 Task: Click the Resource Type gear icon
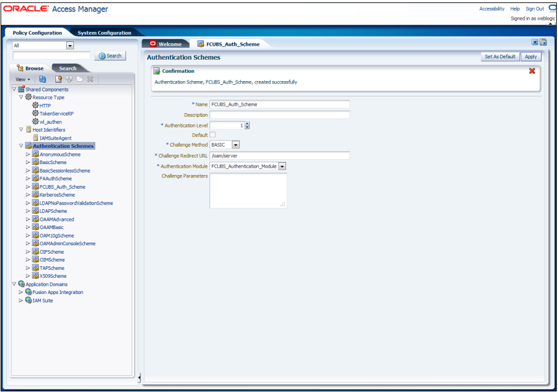point(28,97)
